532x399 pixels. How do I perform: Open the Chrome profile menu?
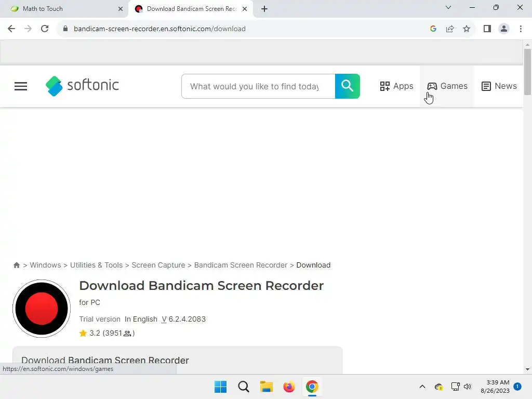pyautogui.click(x=504, y=29)
